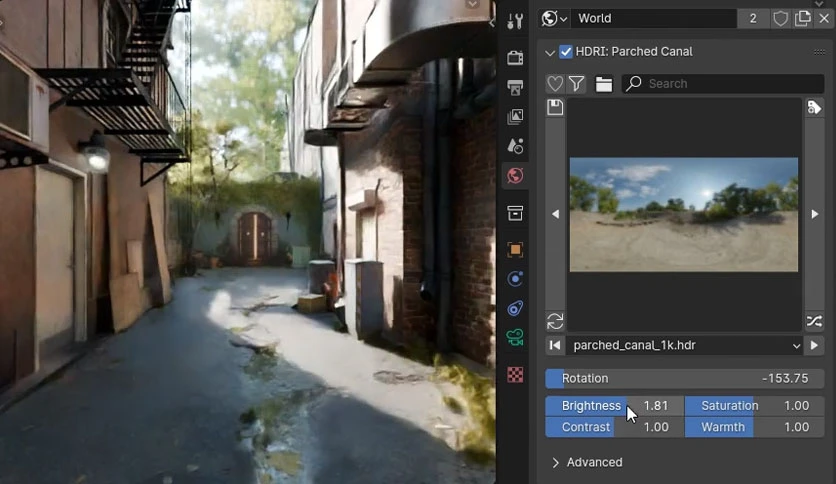Click the Saturation slider
The width and height of the screenshot is (836, 484).
[754, 406]
